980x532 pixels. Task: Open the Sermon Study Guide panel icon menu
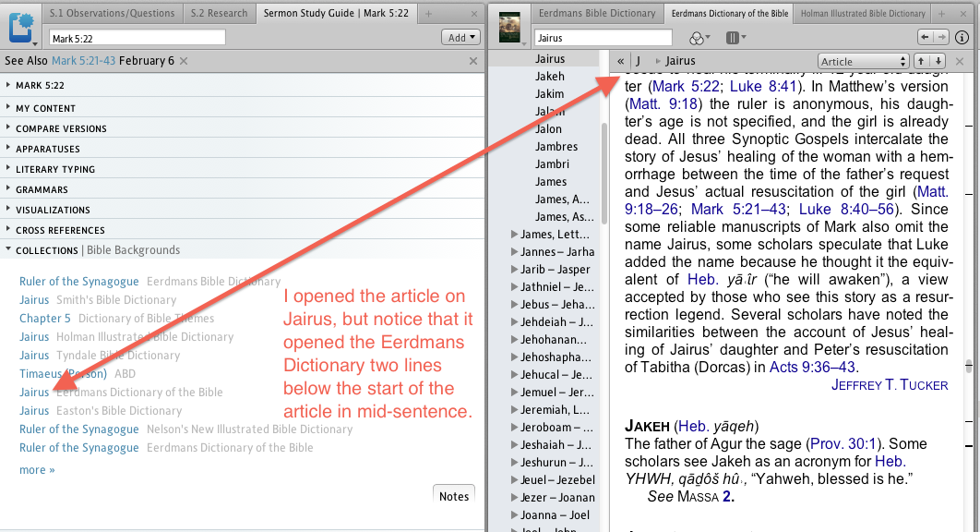(21, 29)
